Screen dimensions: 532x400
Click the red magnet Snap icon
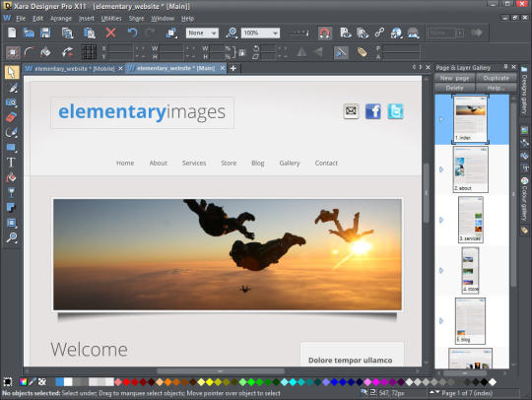pyautogui.click(x=324, y=33)
